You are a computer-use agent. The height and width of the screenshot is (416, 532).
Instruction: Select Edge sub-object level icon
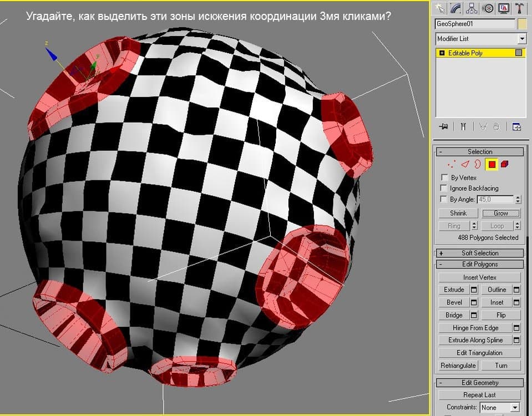tap(465, 164)
